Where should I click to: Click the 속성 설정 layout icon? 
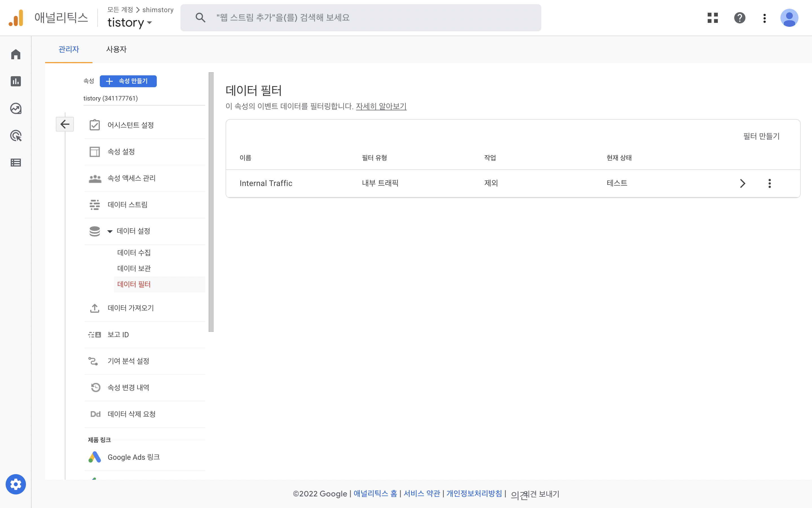pos(95,152)
